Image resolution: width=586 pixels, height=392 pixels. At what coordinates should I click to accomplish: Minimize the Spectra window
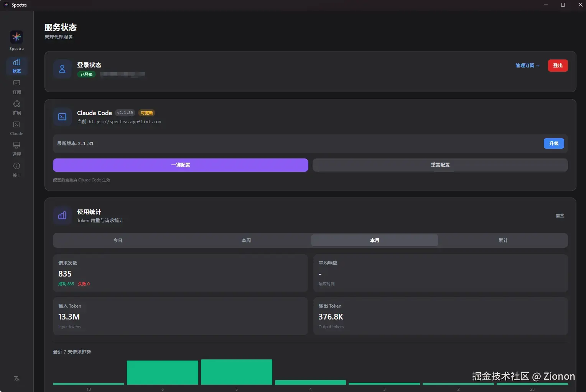[546, 5]
